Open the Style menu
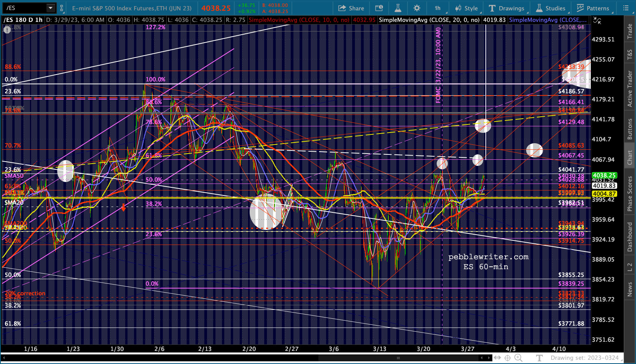Image resolution: width=636 pixels, height=364 pixels. 466,8
